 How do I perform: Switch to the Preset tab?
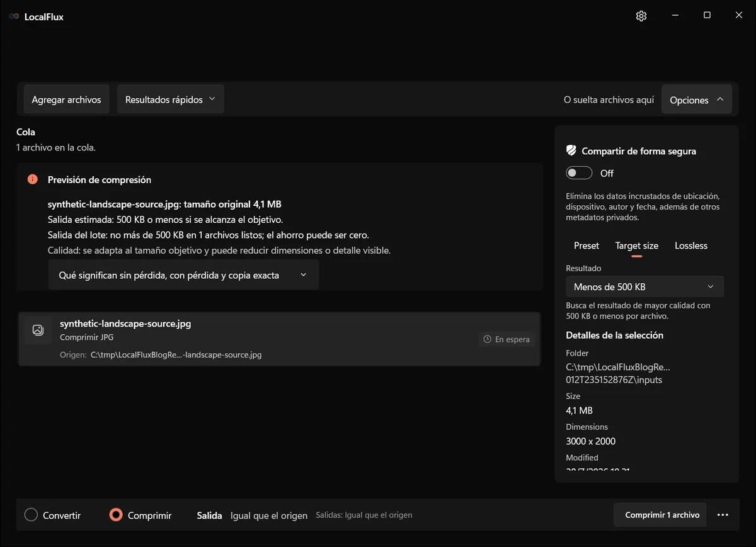[x=587, y=245]
